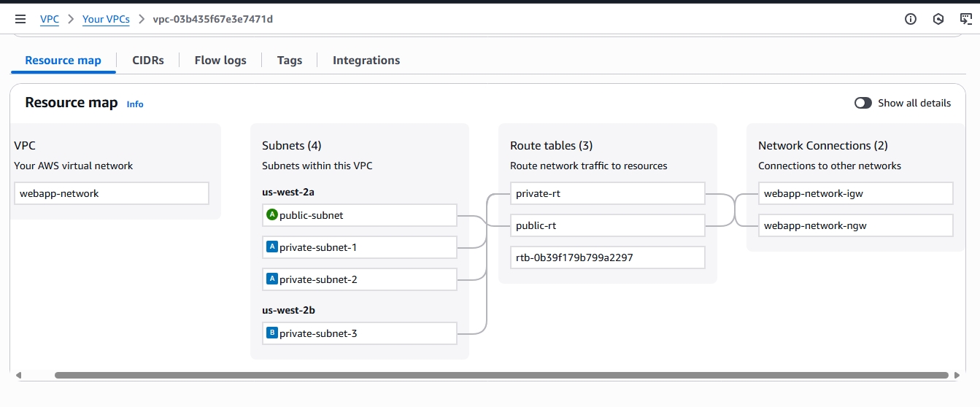Launch CloudShell from the top bar
Viewport: 980px width, 407px height.
coord(965,20)
